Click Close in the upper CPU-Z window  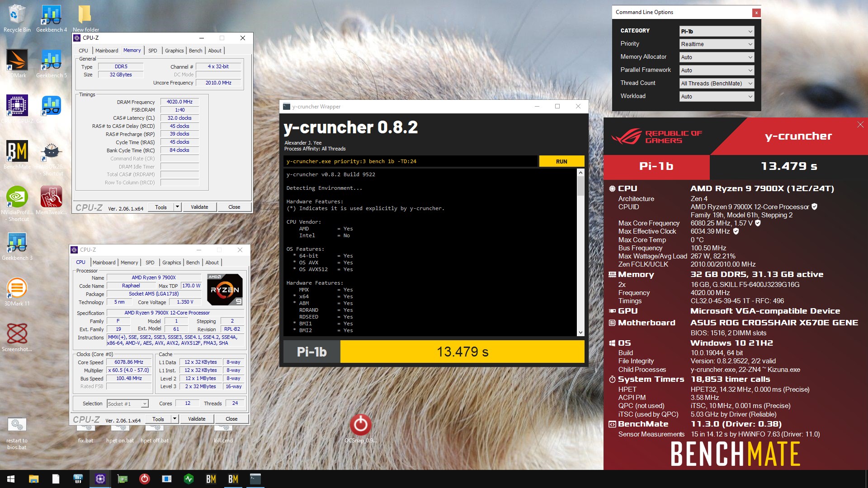pyautogui.click(x=234, y=207)
